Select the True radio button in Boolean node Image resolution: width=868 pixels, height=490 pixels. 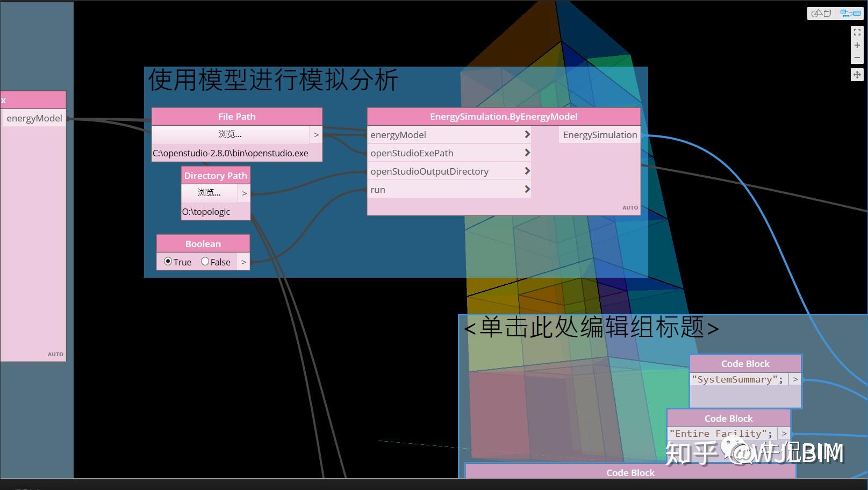pos(168,262)
